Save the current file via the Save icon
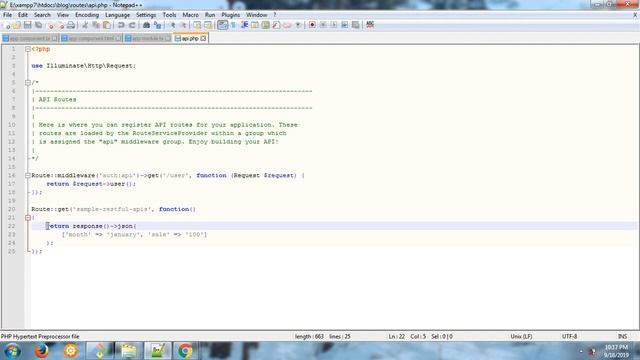 [x=27, y=25]
